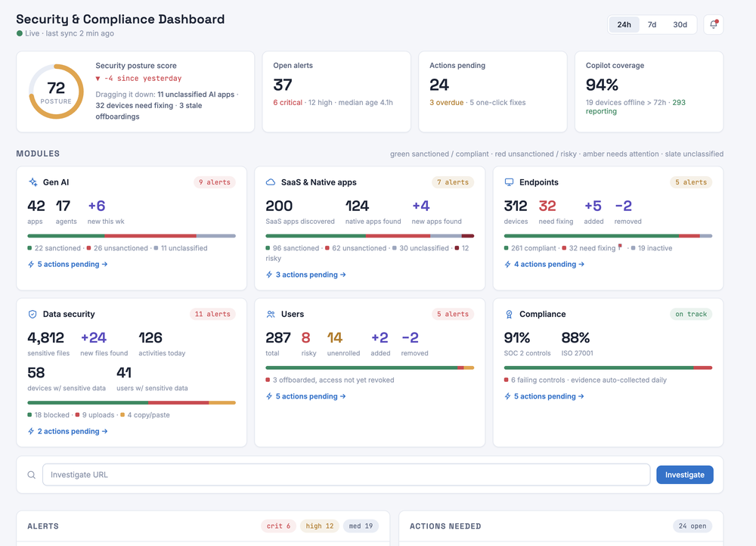
Task: Click the red down-triangle next to '-4 since yesterday'
Action: 98,79
